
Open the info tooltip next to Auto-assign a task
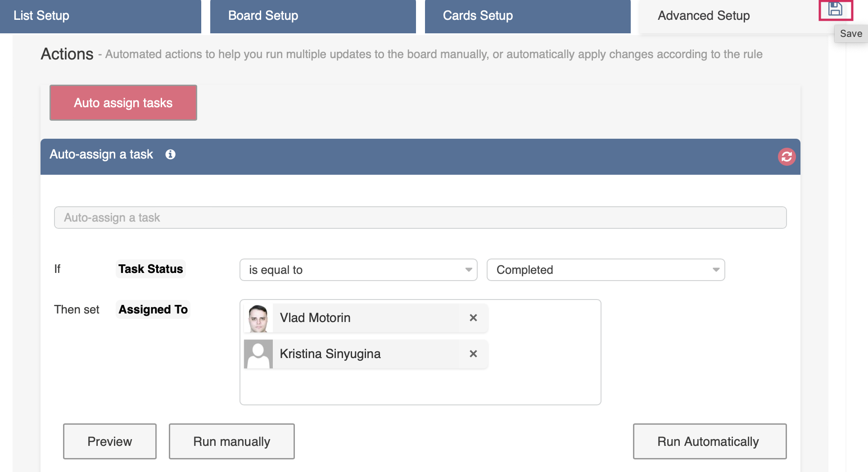tap(170, 154)
